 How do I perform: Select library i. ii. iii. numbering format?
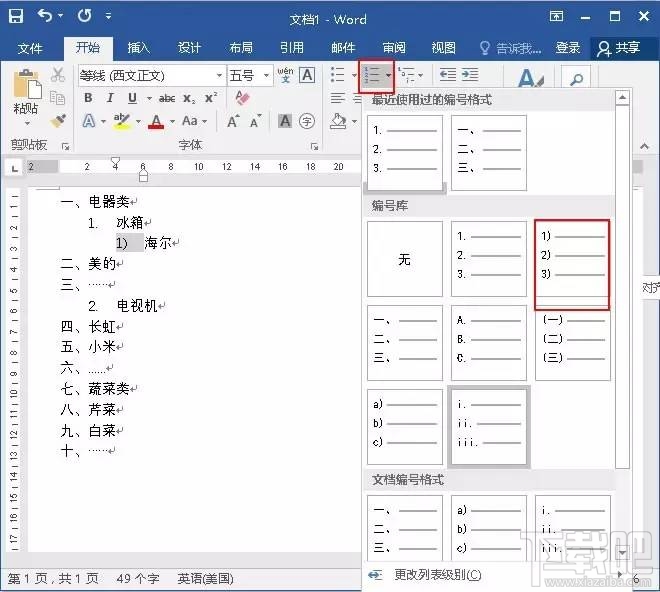click(489, 427)
